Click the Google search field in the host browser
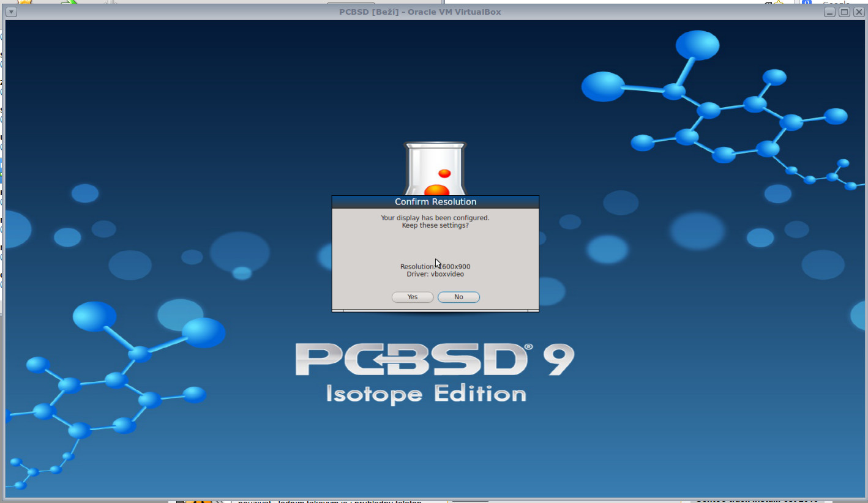This screenshot has height=503, width=868. pyautogui.click(x=836, y=2)
